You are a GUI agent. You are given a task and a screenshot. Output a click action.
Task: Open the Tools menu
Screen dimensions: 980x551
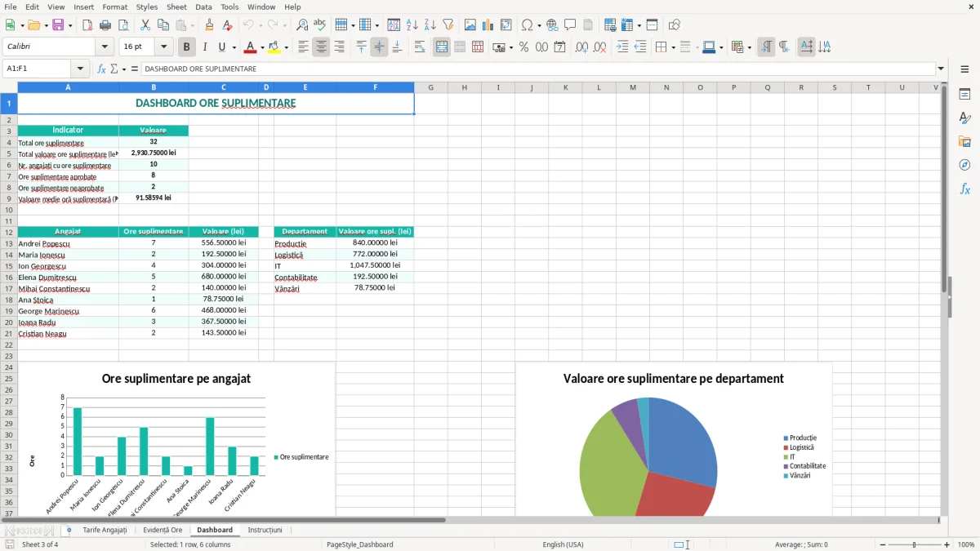point(229,7)
